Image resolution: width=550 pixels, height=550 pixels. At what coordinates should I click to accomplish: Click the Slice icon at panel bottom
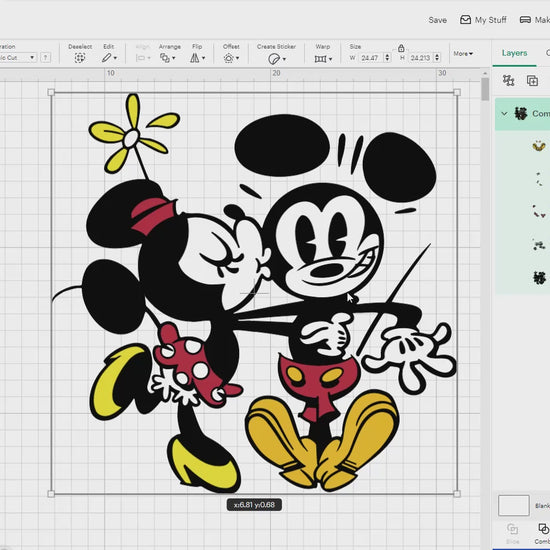click(x=512, y=529)
